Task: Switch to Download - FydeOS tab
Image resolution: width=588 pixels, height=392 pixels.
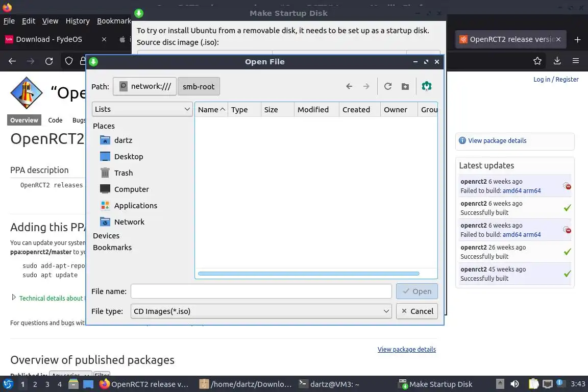Action: (49, 39)
